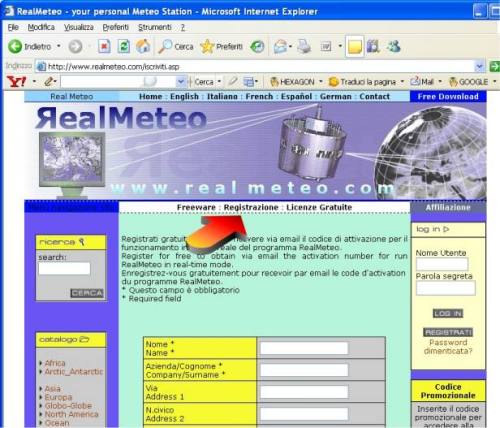The image size is (500, 428).
Task: Click the Yahoo toolbar pencil icon
Action: click(x=49, y=81)
